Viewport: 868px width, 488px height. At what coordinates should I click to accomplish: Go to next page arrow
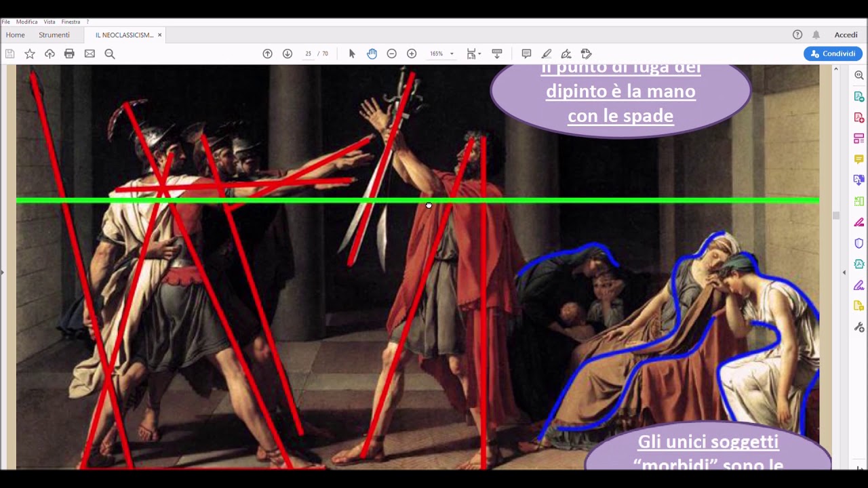pos(288,54)
